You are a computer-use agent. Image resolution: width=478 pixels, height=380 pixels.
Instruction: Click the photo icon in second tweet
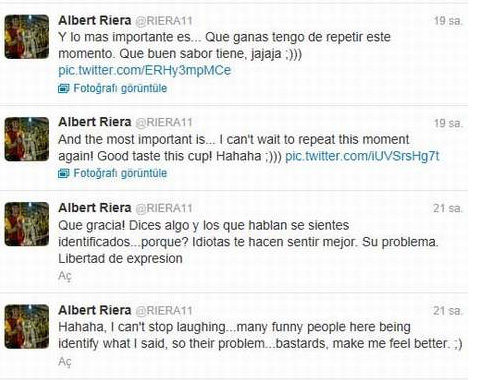pos(63,173)
